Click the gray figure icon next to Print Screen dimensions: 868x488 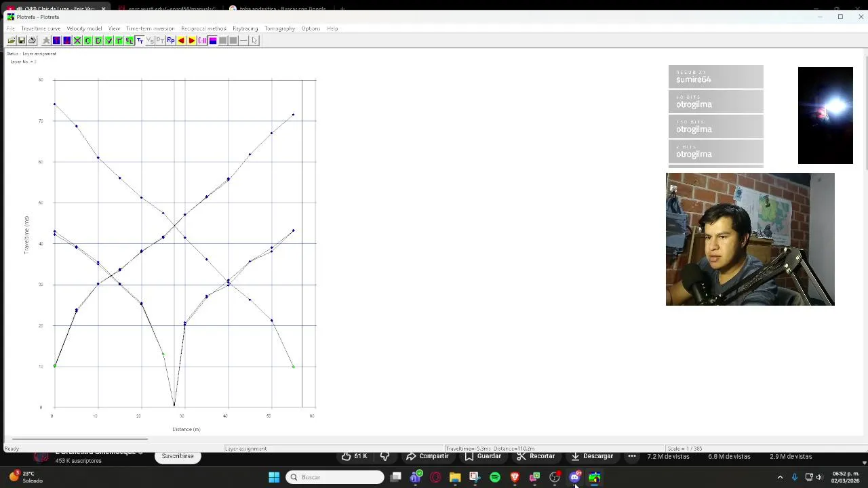pyautogui.click(x=46, y=41)
